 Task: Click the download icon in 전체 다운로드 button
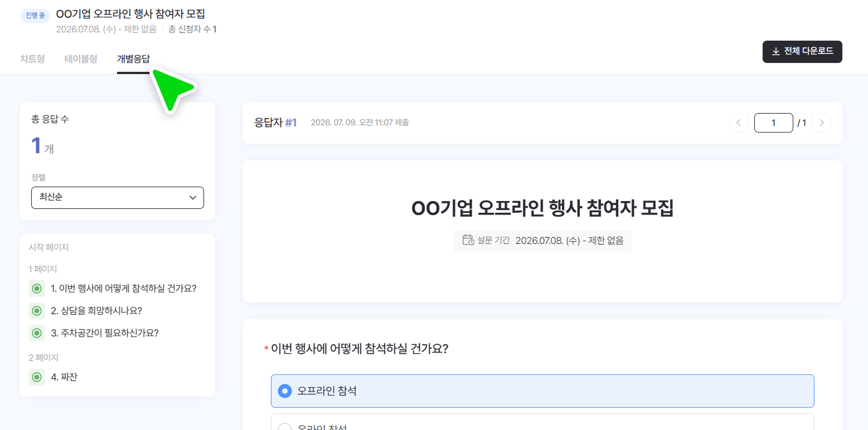pos(775,52)
